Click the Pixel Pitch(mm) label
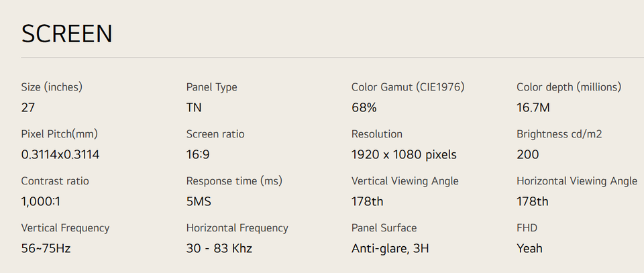The width and height of the screenshot is (644, 273). (60, 134)
